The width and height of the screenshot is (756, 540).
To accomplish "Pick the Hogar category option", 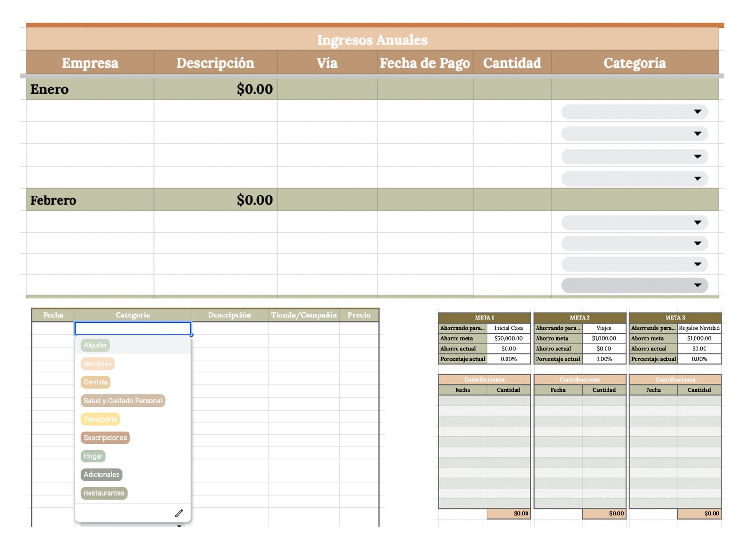I will (93, 456).
